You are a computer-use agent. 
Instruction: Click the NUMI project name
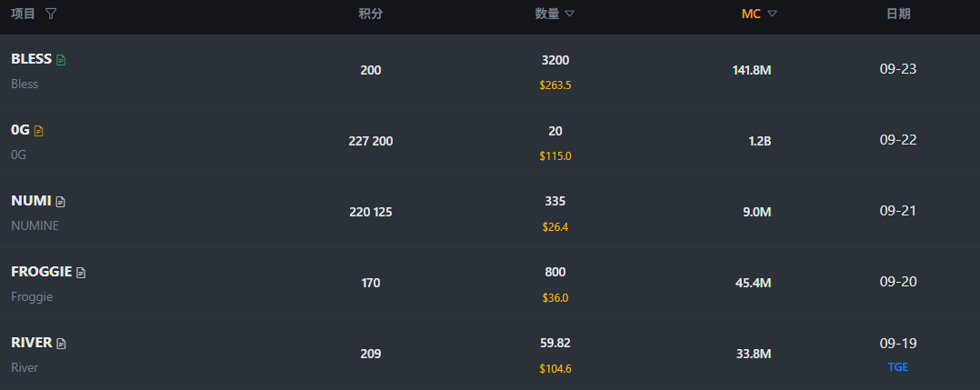(x=31, y=201)
